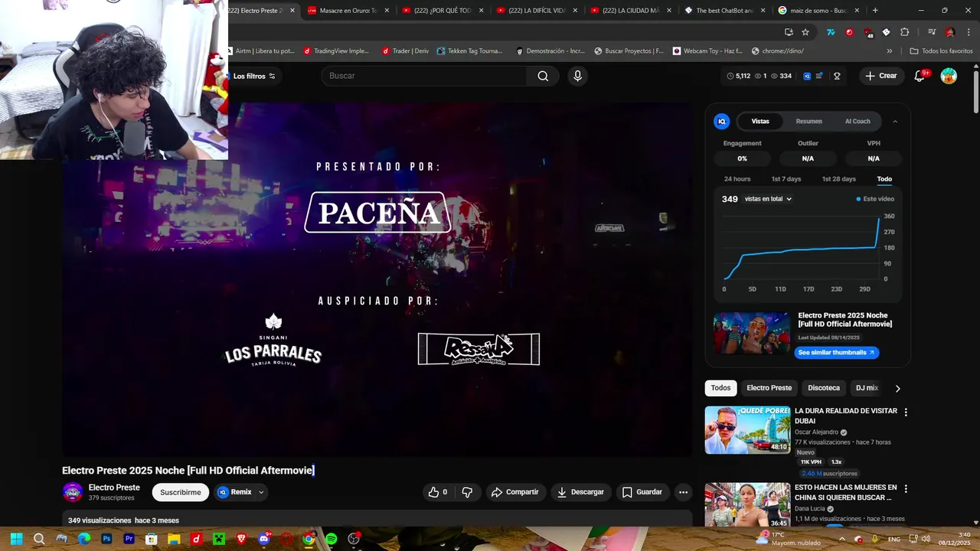Click the Crear button
The width and height of the screenshot is (980, 551).
pyautogui.click(x=880, y=76)
